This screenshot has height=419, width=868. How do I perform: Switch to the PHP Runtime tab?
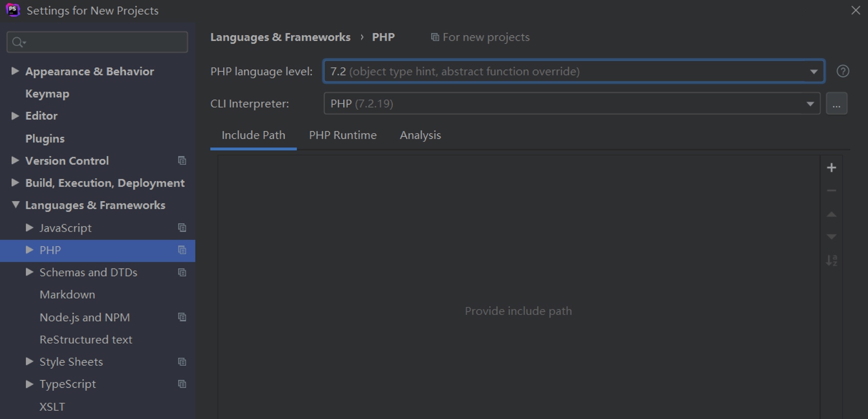click(343, 135)
